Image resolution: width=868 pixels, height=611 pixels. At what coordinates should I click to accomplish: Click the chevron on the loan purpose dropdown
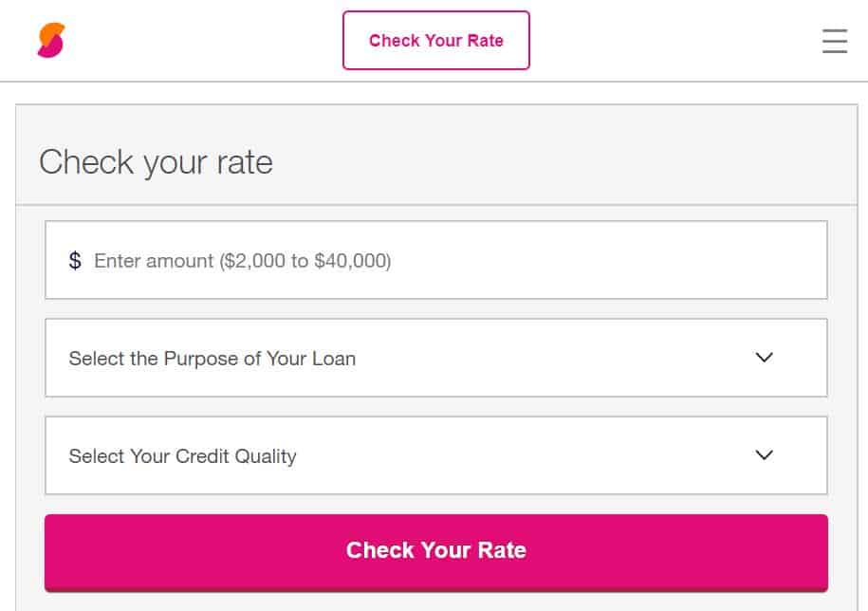pyautogui.click(x=763, y=358)
